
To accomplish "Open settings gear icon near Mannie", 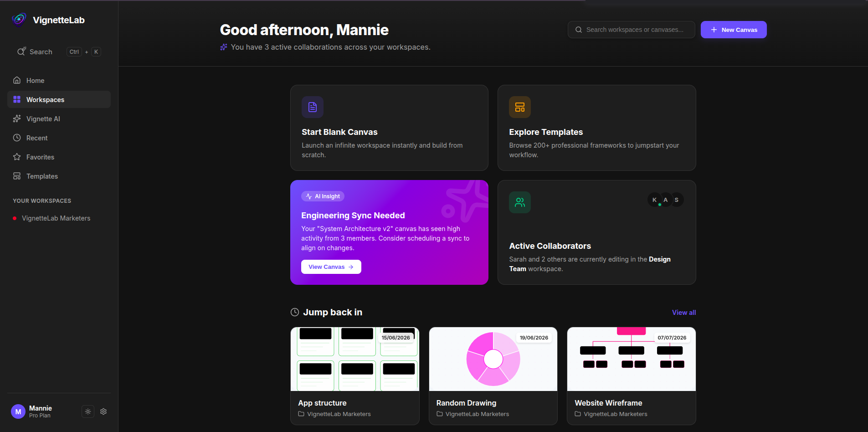I will pyautogui.click(x=103, y=411).
